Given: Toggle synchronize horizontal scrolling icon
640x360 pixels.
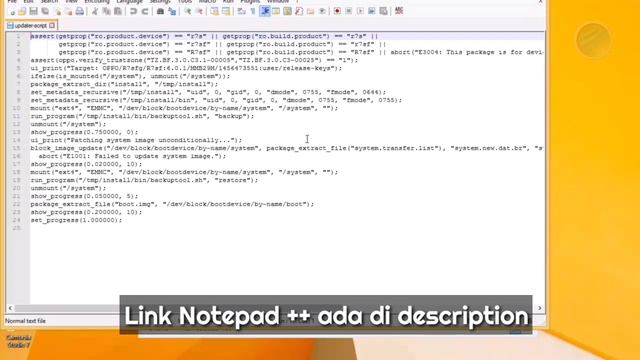Looking at the screenshot, I should (x=226, y=11).
